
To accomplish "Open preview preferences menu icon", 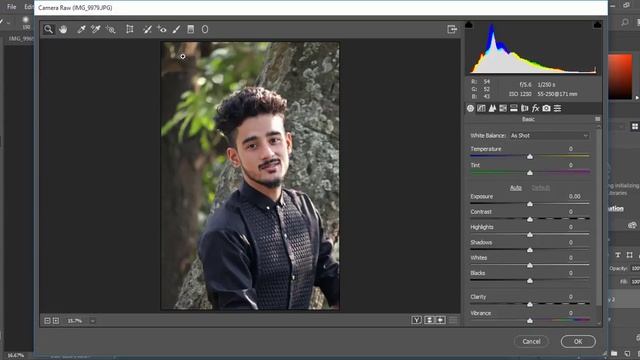I will (453, 320).
